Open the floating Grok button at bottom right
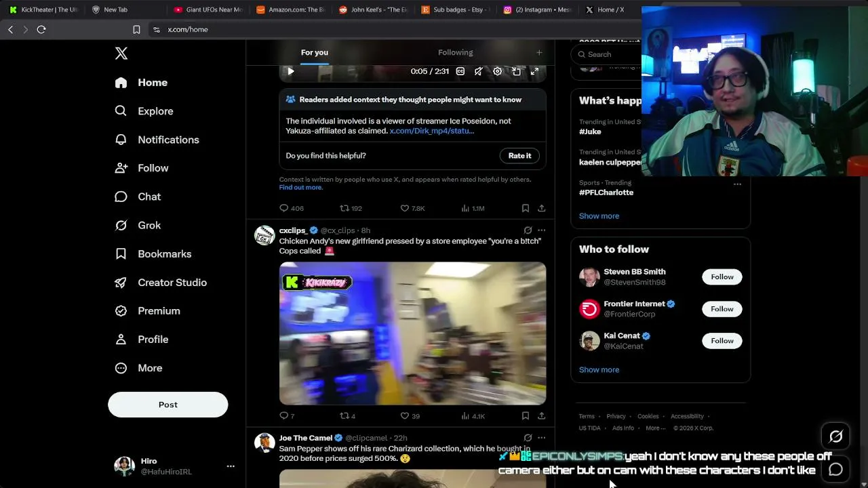Screen dimensions: 868x488 tap(835, 437)
